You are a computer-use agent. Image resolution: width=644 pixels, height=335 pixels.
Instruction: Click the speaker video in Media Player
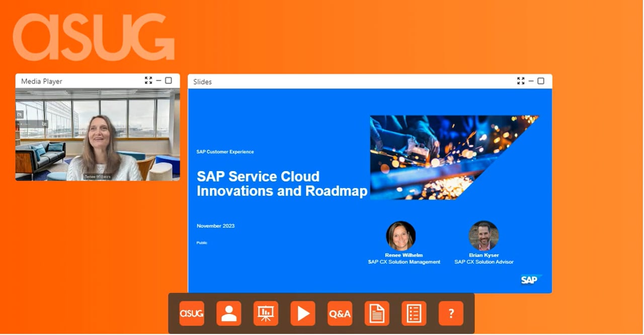point(98,134)
